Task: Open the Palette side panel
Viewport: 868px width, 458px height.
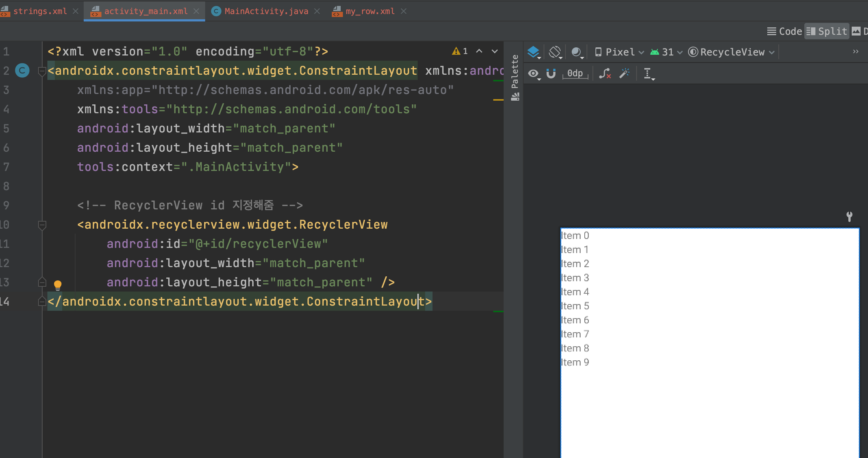Action: pyautogui.click(x=515, y=78)
